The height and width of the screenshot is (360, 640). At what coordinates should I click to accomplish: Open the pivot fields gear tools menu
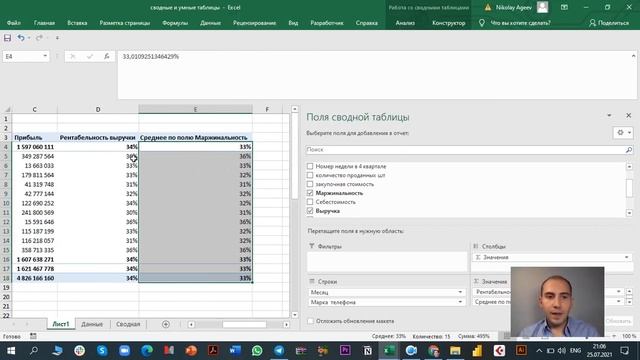(x=623, y=132)
